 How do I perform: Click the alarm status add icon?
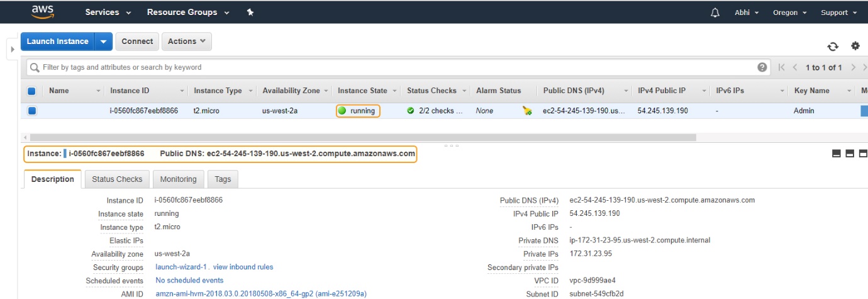click(527, 111)
